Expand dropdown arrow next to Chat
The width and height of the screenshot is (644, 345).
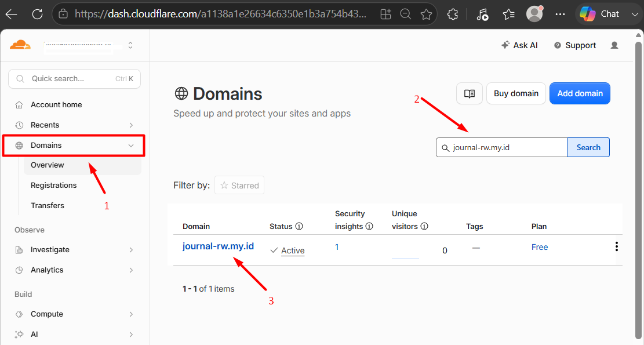[635, 14]
